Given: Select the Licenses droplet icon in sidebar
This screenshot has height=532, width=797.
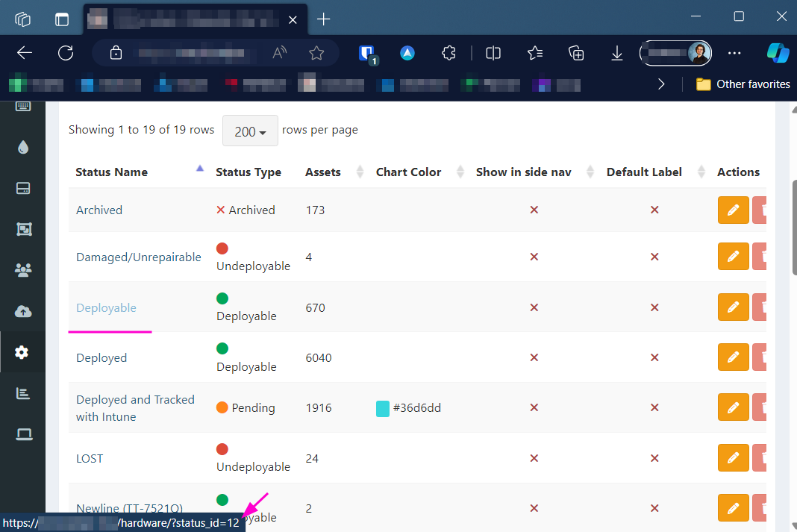Looking at the screenshot, I should (22, 147).
